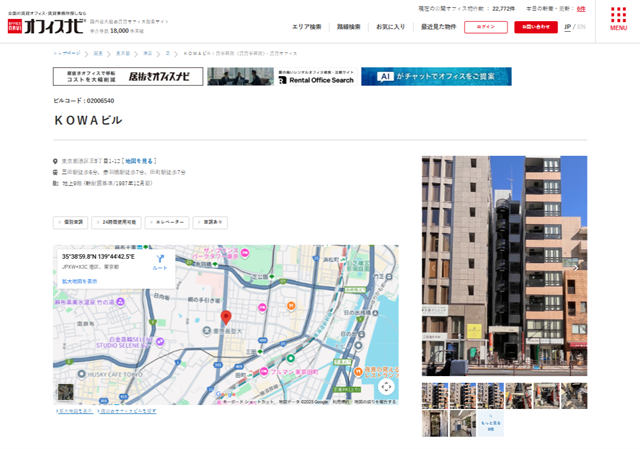Click the main KOWA building photo
Image resolution: width=640 pixels, height=449 pixels.
point(504,265)
